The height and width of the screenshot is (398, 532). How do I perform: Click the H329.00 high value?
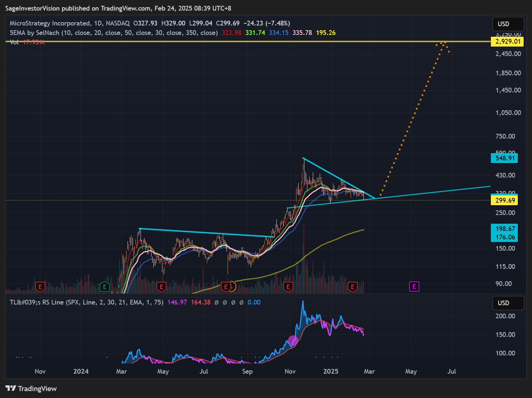(173, 23)
